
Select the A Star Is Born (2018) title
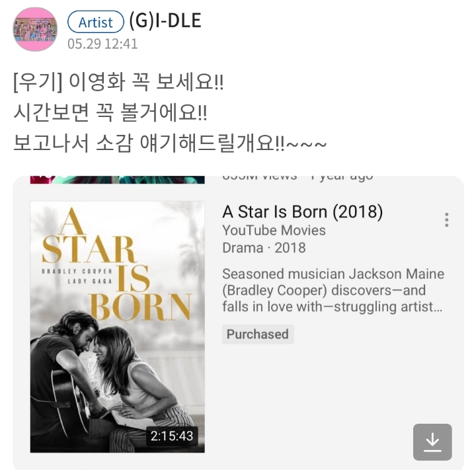(303, 212)
